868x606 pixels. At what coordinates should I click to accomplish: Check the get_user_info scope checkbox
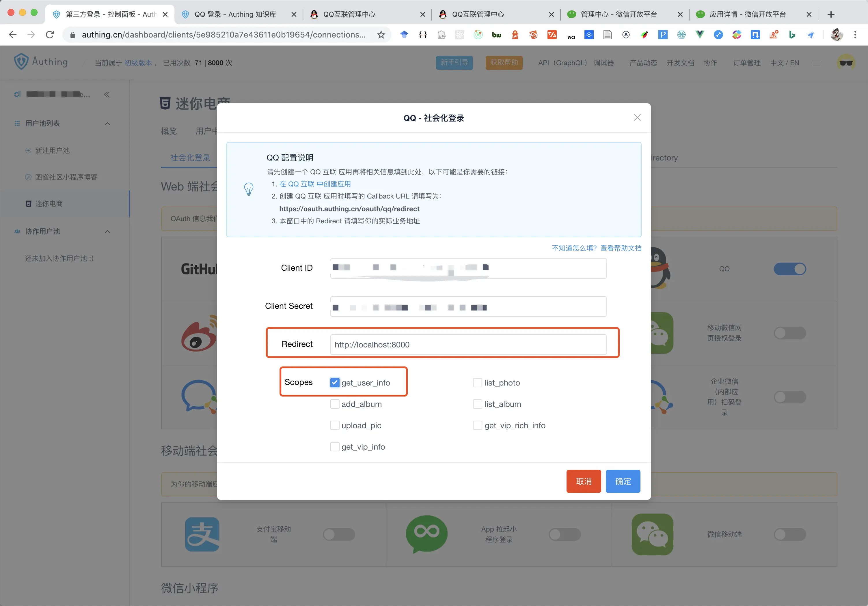[335, 382]
